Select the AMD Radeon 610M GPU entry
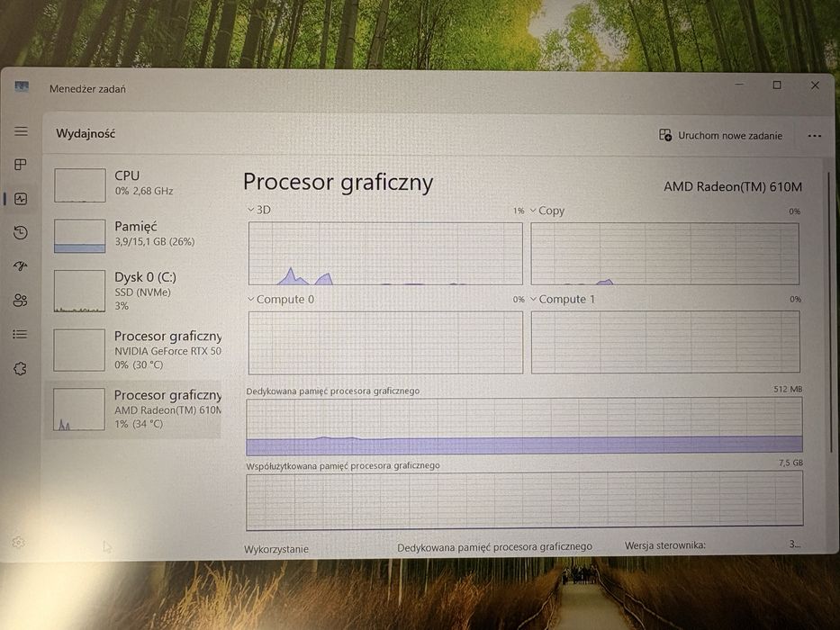The height and width of the screenshot is (630, 840). pyautogui.click(x=134, y=409)
